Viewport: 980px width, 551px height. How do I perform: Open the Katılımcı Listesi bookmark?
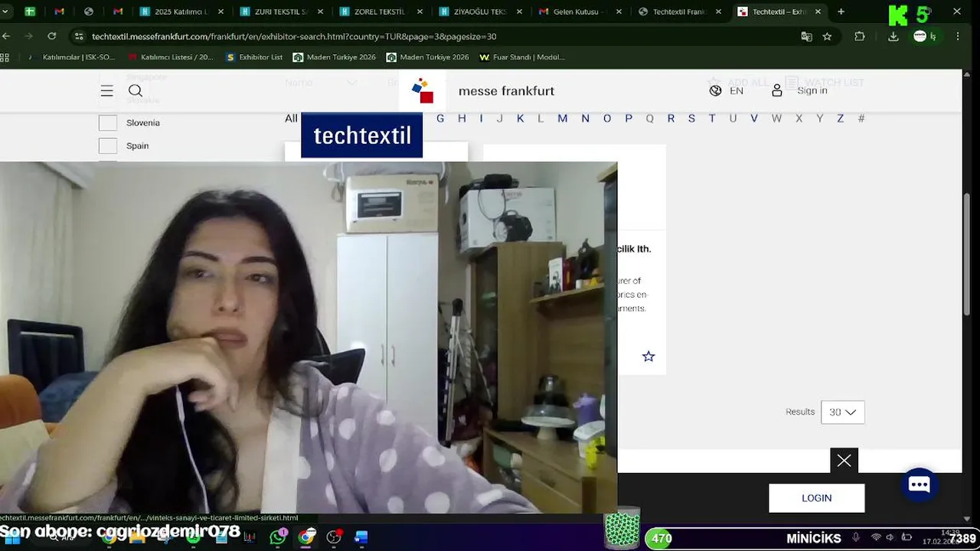(x=171, y=57)
